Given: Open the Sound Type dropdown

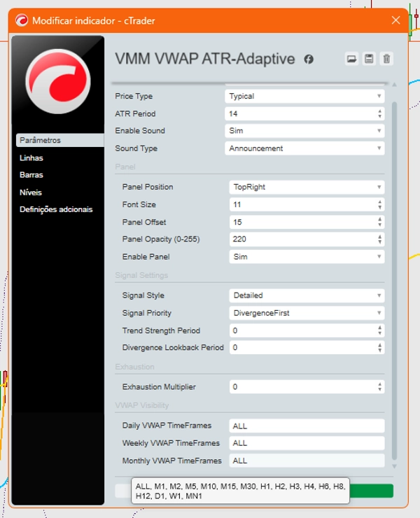Looking at the screenshot, I should pos(304,148).
